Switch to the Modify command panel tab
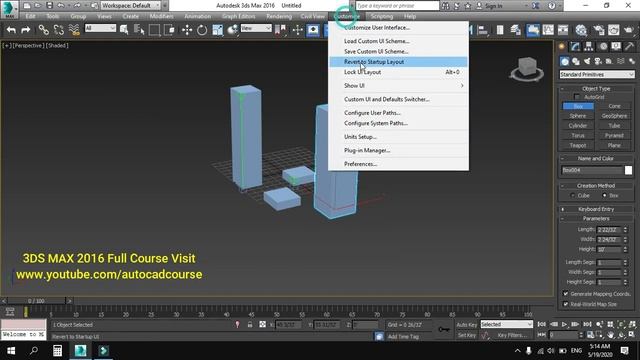Image resolution: width=640 pixels, height=360 pixels. 575,47
